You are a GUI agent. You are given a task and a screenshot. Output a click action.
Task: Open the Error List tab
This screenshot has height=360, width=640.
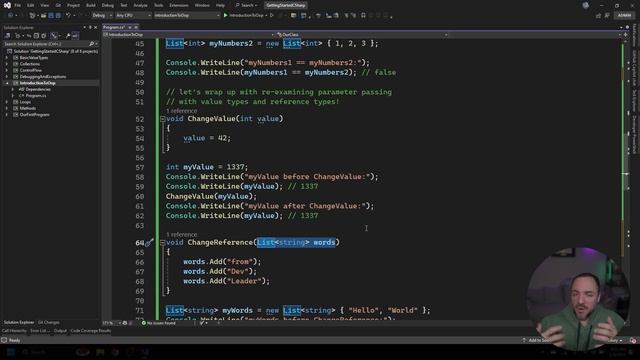tap(40, 331)
